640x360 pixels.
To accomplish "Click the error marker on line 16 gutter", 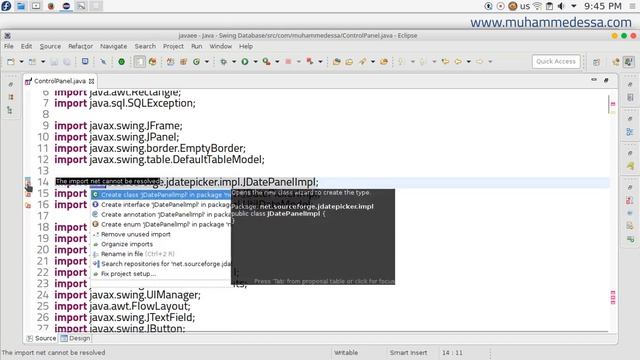I will tap(28, 205).
